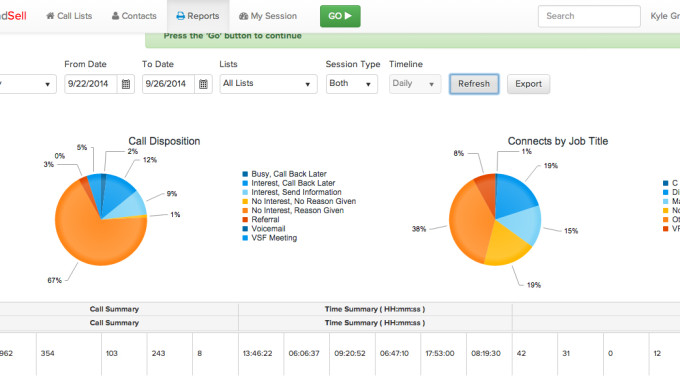Click the table cell showing 42
680x380 pixels.
[x=535, y=354]
